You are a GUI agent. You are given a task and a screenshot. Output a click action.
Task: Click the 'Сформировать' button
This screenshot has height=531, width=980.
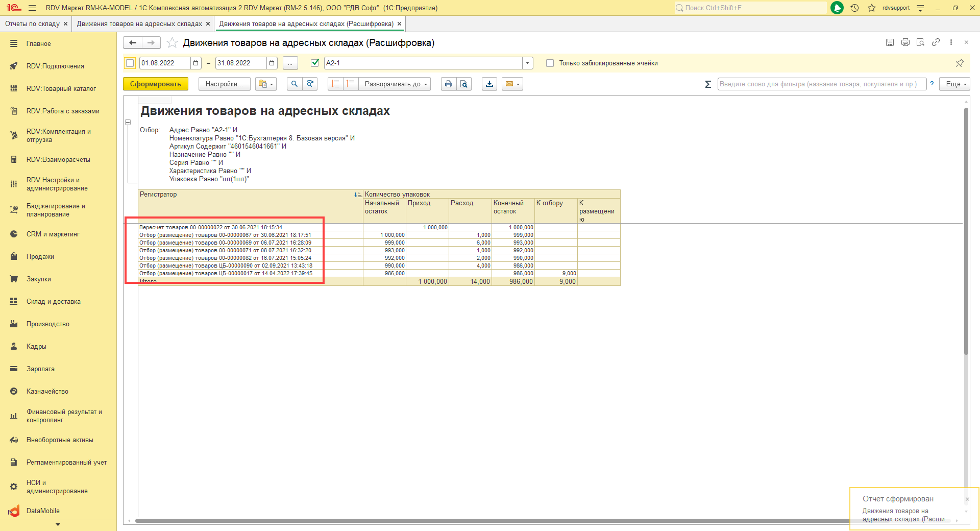click(155, 84)
